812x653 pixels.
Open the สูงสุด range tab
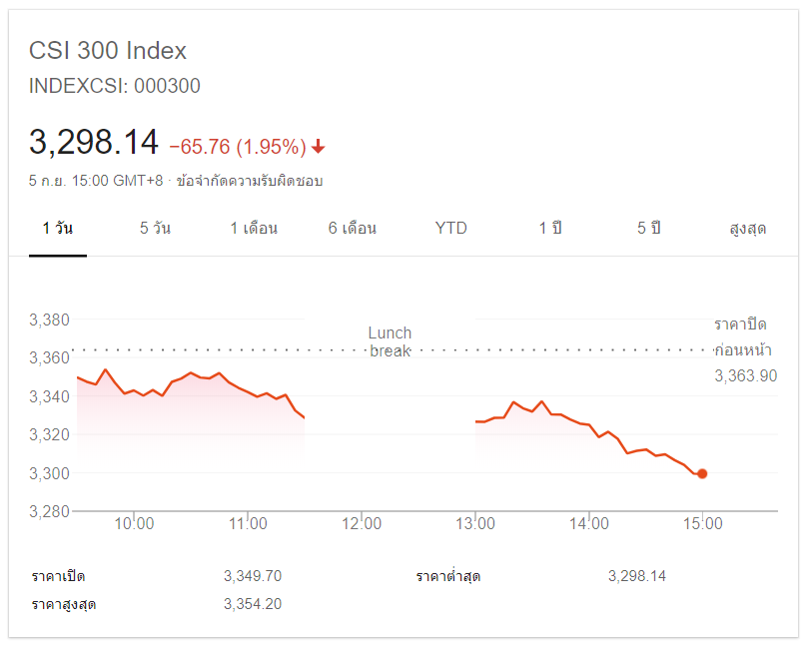coord(748,229)
